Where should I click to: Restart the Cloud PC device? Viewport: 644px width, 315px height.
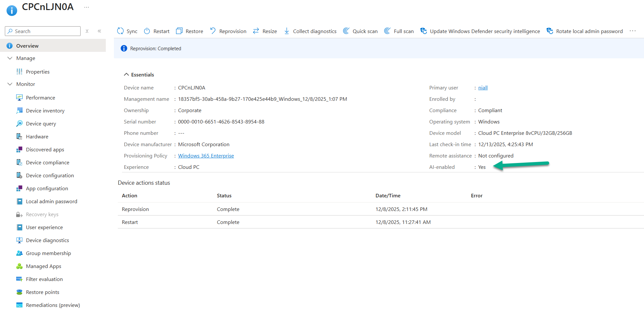coord(157,31)
